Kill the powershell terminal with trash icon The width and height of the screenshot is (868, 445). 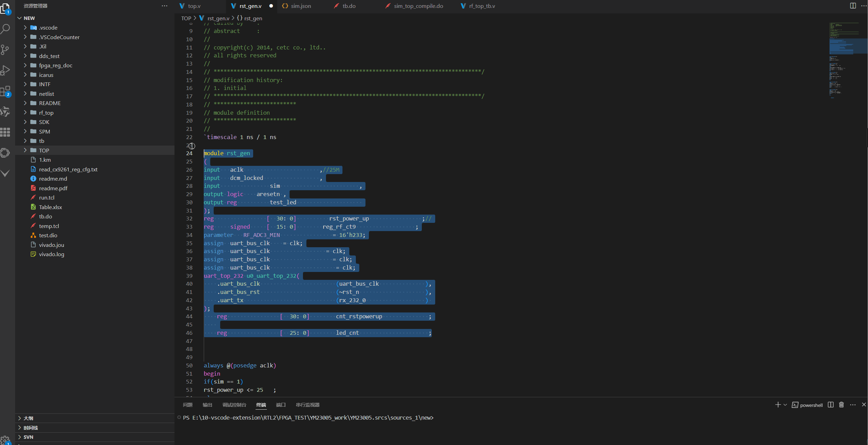[x=841, y=405]
